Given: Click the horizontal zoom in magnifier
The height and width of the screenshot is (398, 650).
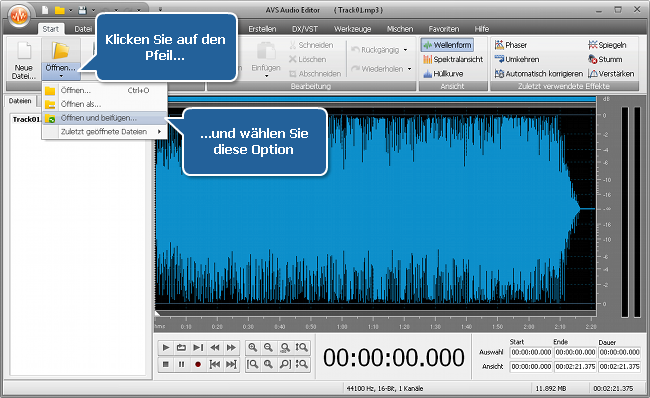Looking at the screenshot, I should (x=253, y=347).
